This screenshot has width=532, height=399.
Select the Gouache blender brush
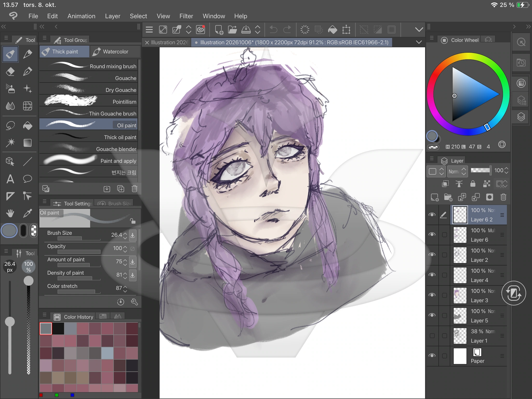88,149
